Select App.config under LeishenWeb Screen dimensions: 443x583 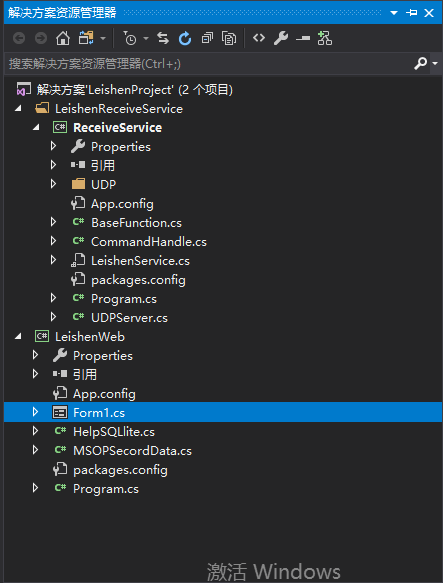point(104,394)
